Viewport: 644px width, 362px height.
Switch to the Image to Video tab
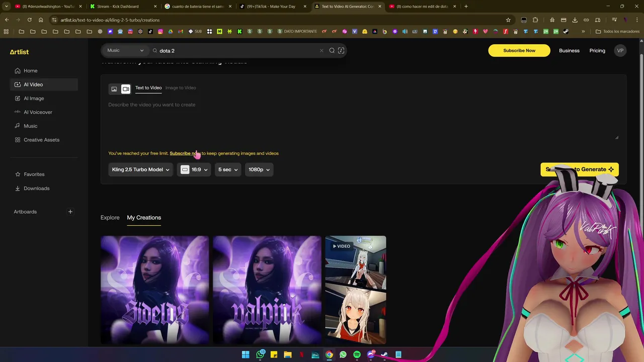tap(181, 88)
